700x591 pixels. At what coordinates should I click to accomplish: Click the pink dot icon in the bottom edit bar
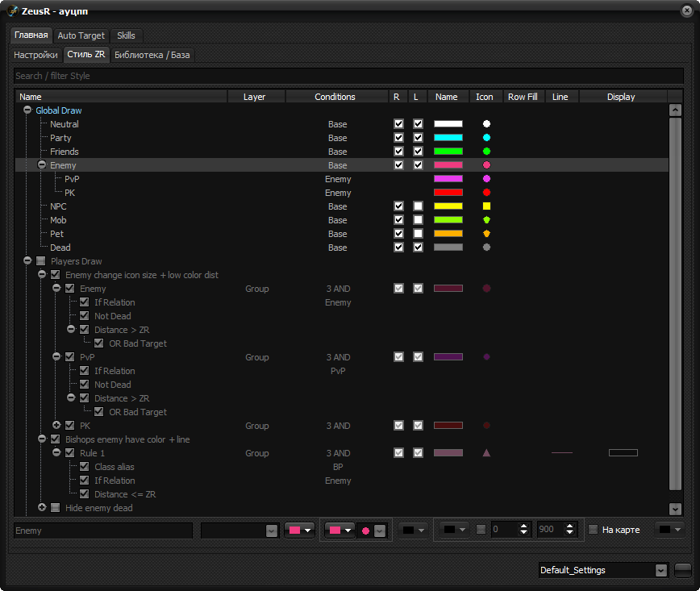[x=365, y=531]
